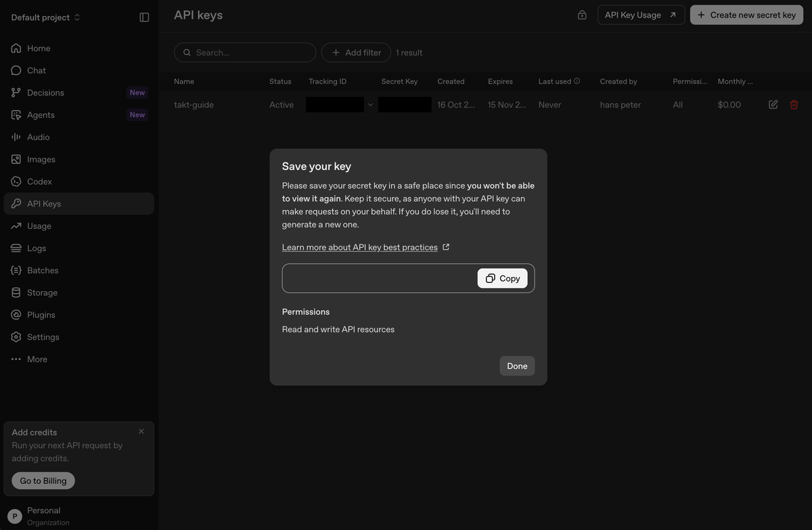
Task: Click the New badge beside Decisions
Action: (x=137, y=93)
